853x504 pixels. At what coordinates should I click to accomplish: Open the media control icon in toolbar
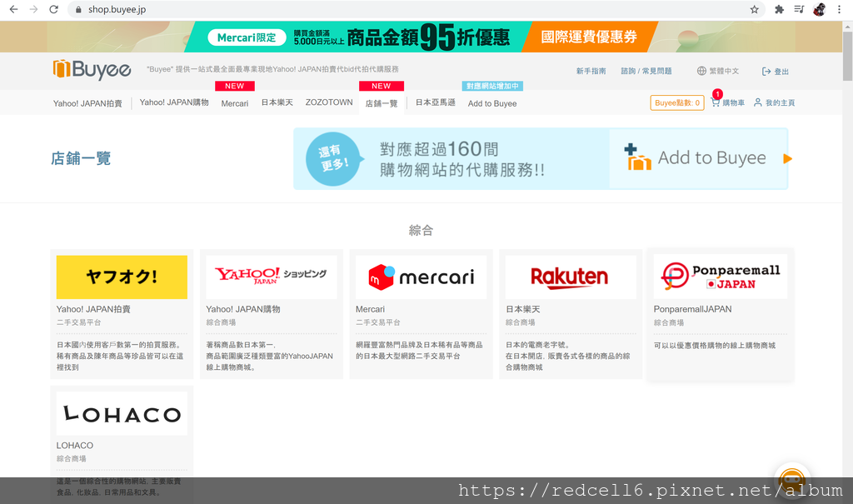(799, 9)
